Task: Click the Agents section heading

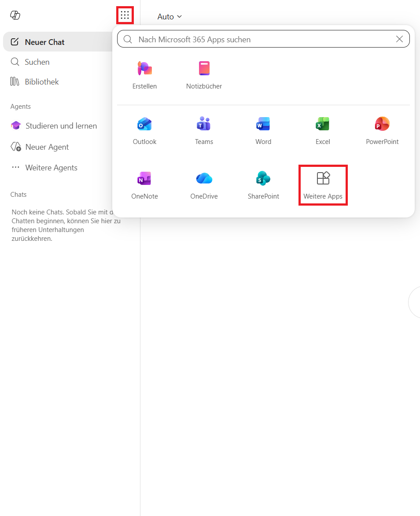Action: 20,106
